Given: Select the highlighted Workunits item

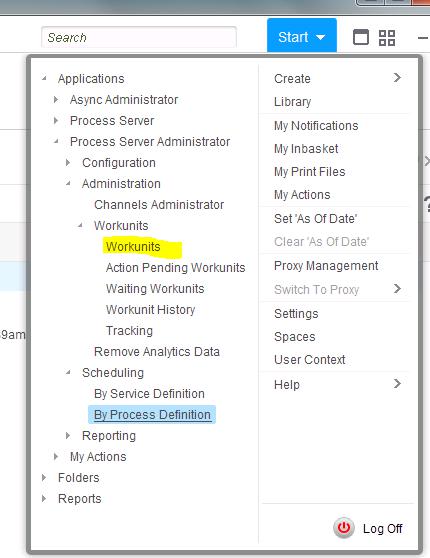Looking at the screenshot, I should click(x=133, y=247).
